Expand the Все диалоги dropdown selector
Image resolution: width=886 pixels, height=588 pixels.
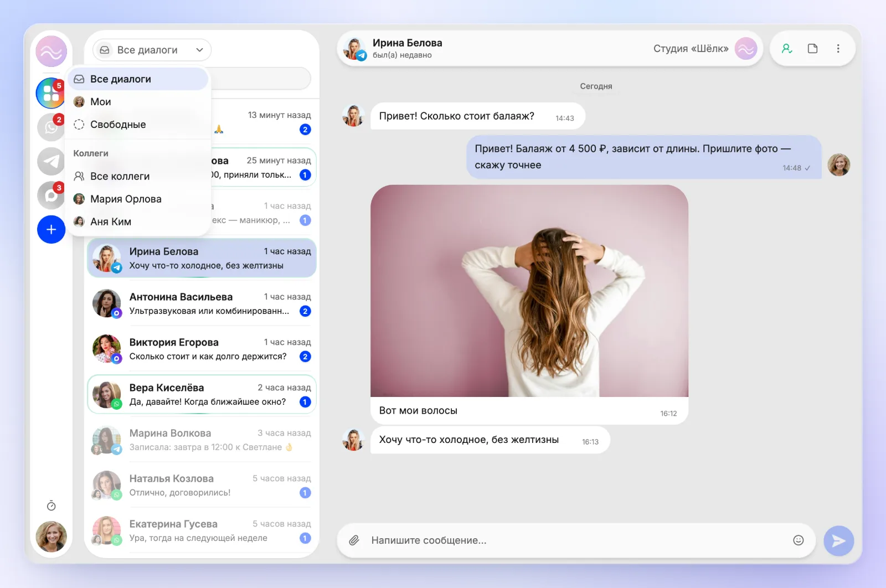152,50
